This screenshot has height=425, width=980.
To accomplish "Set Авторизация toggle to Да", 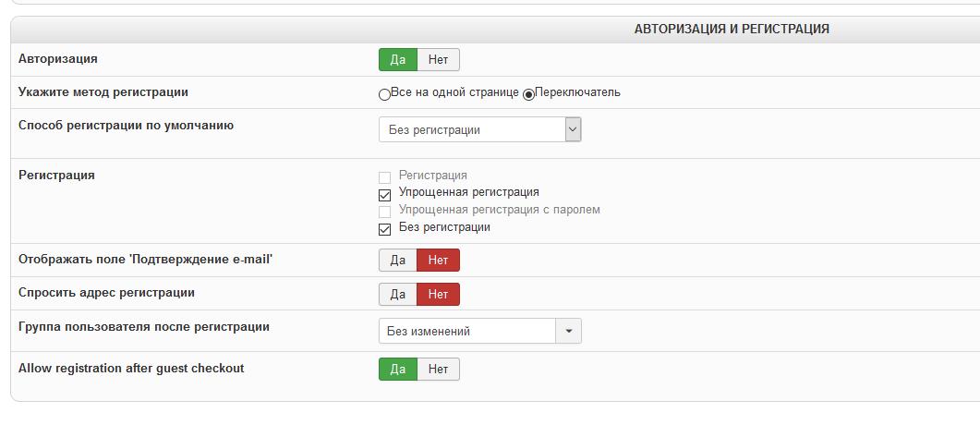I will click(398, 60).
